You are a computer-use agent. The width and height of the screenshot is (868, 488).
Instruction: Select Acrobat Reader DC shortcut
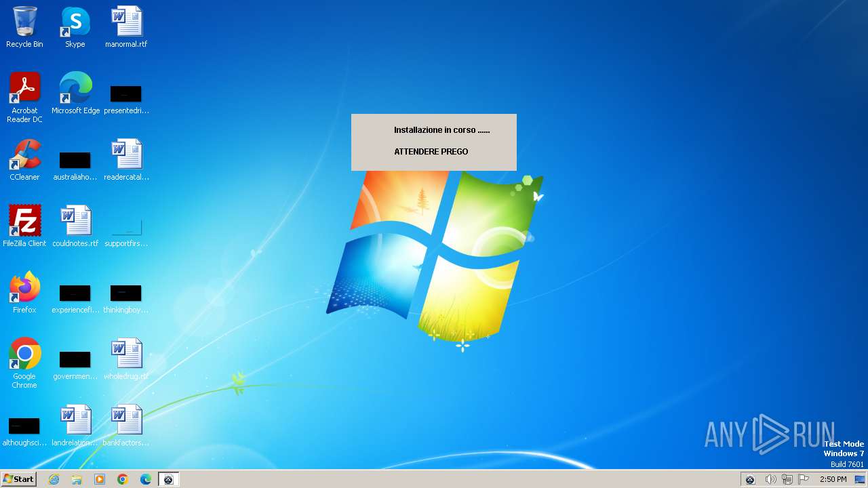point(24,98)
